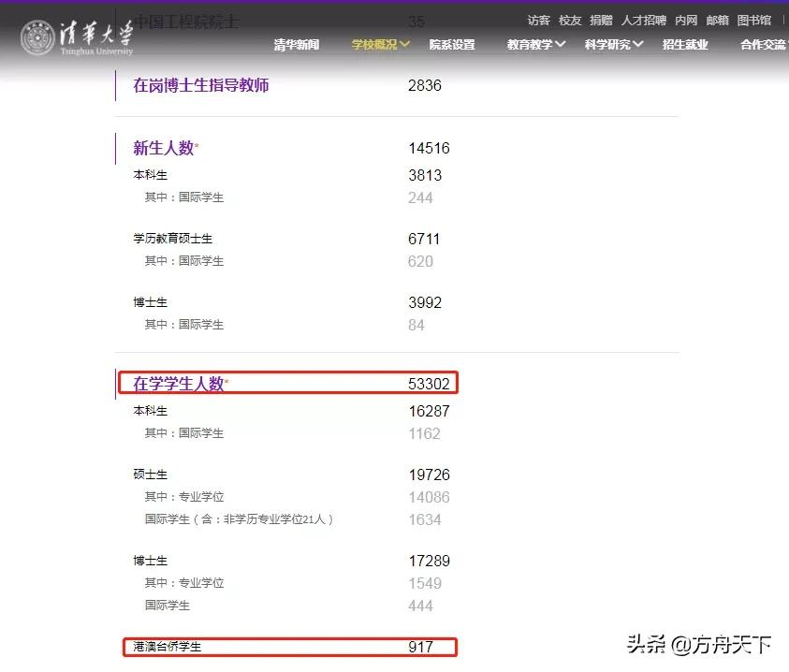Open the 学校概况 dropdown menu
The width and height of the screenshot is (789, 672).
coord(378,44)
